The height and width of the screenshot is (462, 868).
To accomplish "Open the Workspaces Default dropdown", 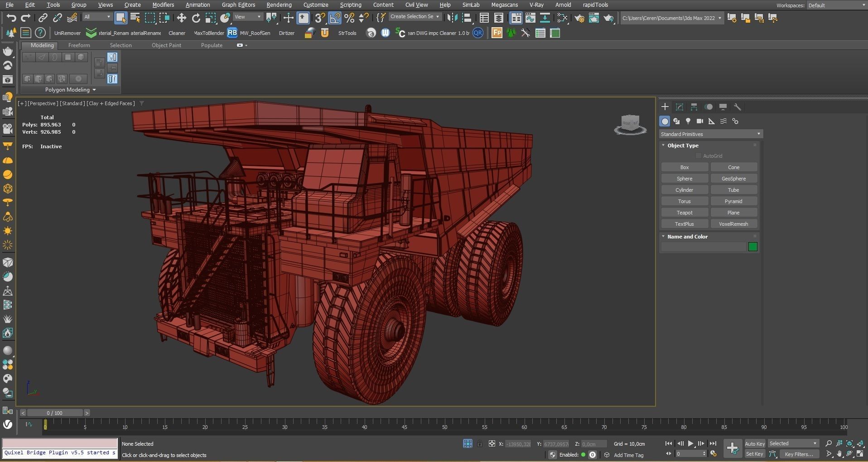I will point(836,5).
